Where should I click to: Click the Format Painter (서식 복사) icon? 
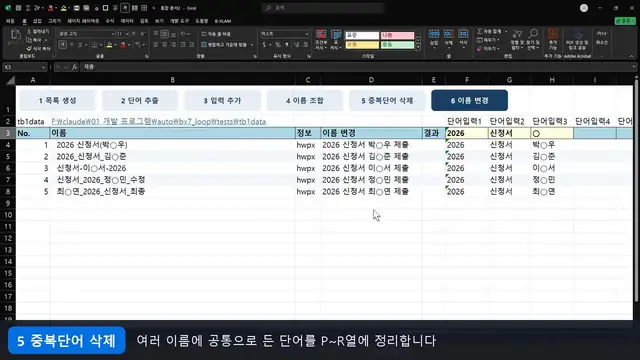point(29,49)
